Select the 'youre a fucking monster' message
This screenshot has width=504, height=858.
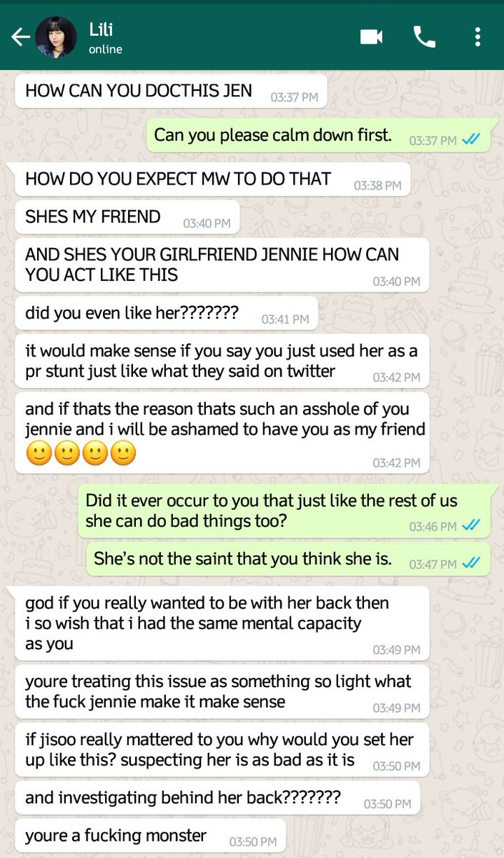(150, 835)
